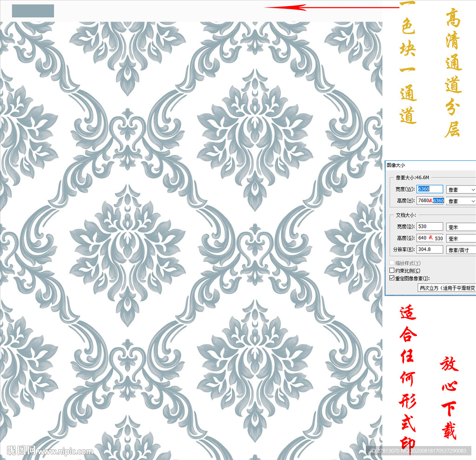The height and width of the screenshot is (460, 476).
Task: Click the pixel height field showing 7680
Action: point(430,200)
